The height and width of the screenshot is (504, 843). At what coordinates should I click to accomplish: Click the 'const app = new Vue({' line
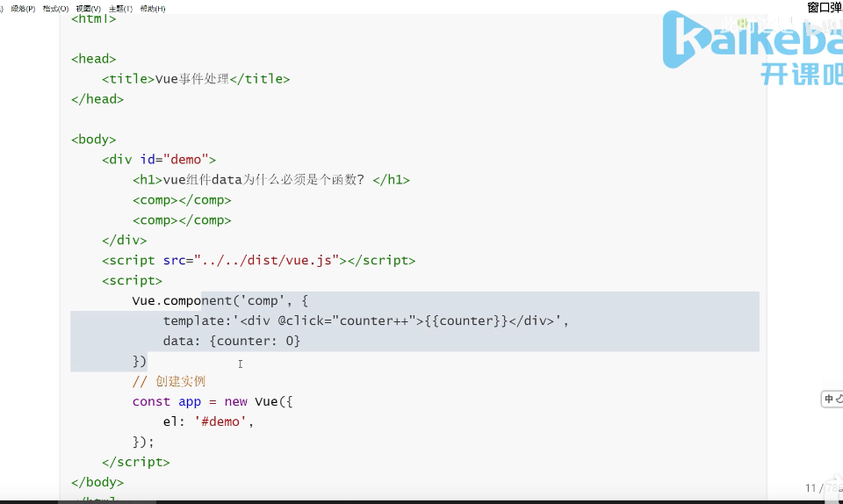(x=213, y=401)
